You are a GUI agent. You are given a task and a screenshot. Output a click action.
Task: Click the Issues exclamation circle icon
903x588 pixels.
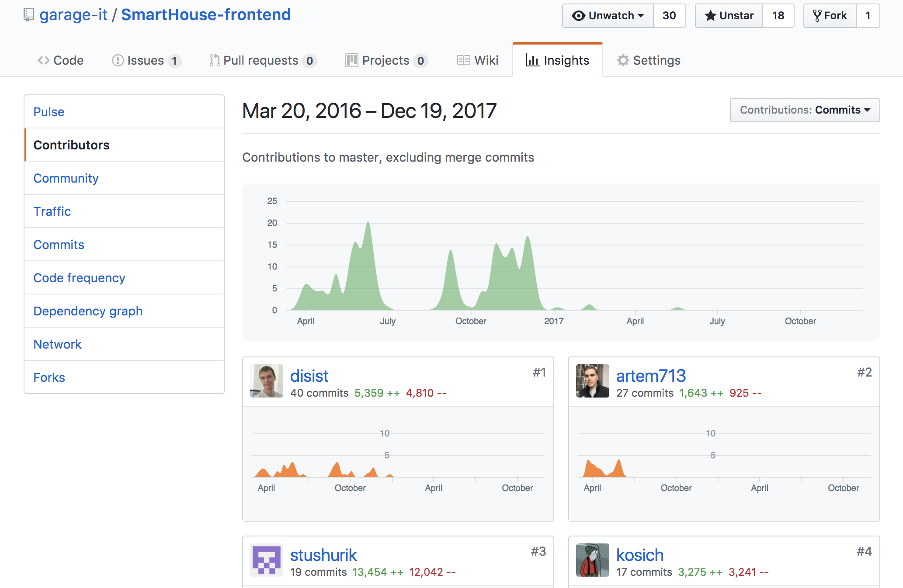pos(118,60)
